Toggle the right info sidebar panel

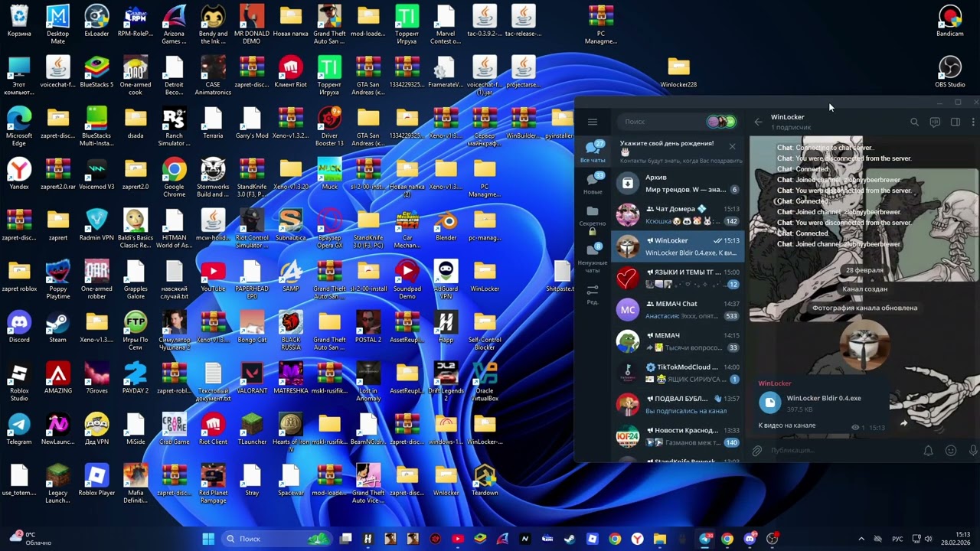point(955,122)
